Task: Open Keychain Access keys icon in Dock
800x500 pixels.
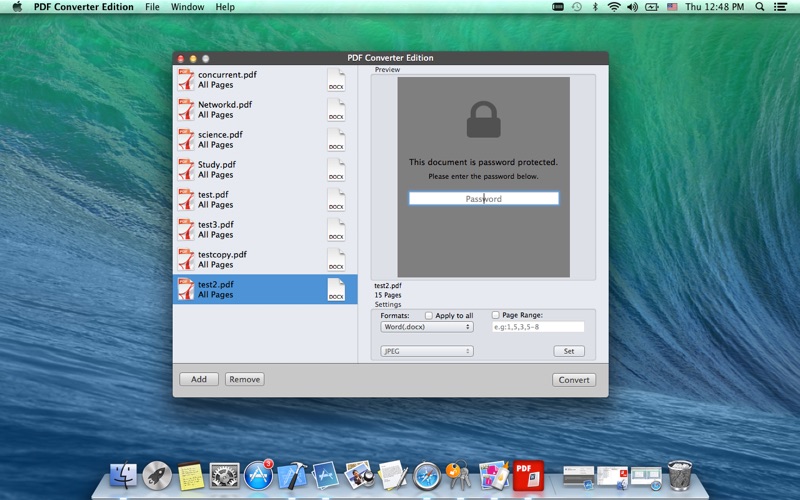Action: coord(459,476)
